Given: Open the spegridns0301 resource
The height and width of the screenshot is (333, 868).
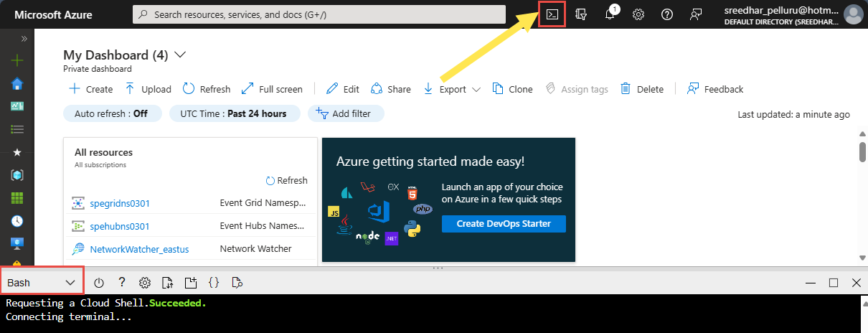Looking at the screenshot, I should tap(120, 203).
